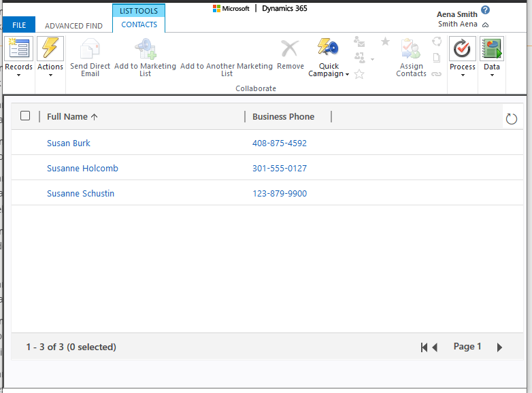The image size is (532, 393).
Task: Expand the Actions dropdown arrow
Action: click(x=50, y=75)
